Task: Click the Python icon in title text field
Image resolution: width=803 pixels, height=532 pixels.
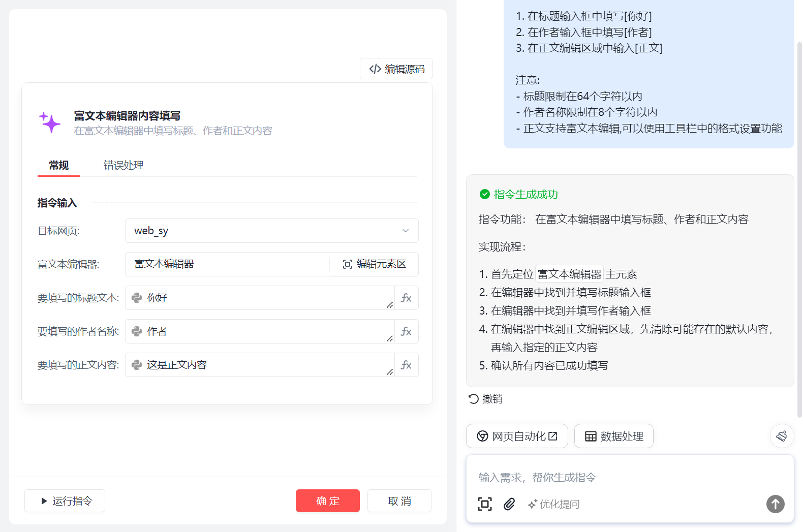Action: 137,298
